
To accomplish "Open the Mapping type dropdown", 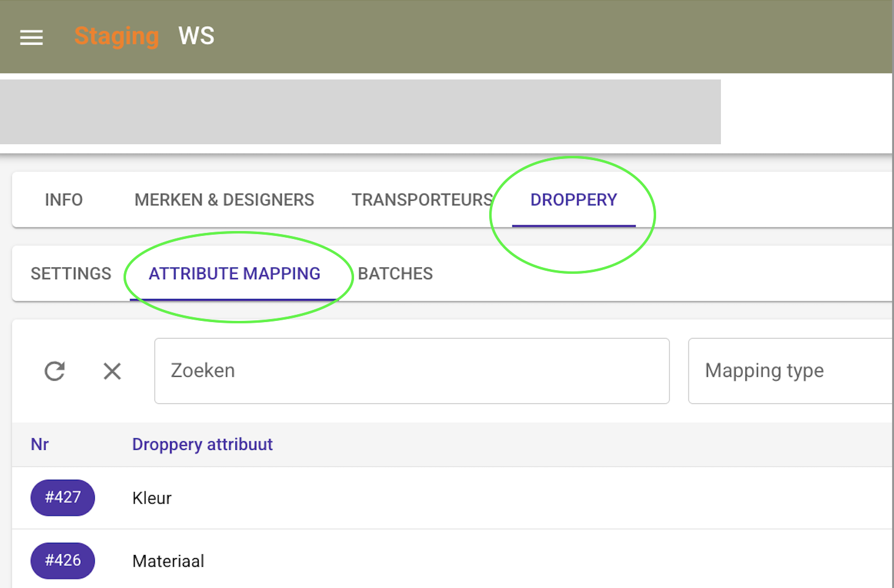I will coord(791,371).
